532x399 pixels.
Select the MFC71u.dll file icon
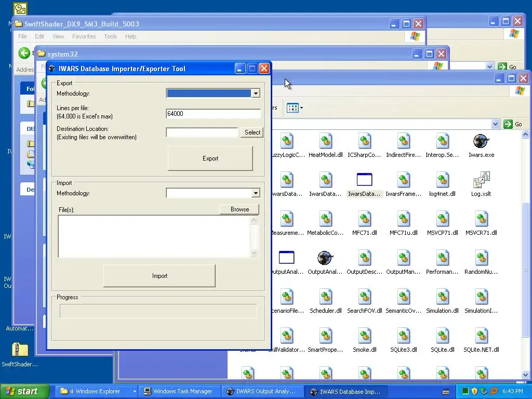[x=403, y=219]
